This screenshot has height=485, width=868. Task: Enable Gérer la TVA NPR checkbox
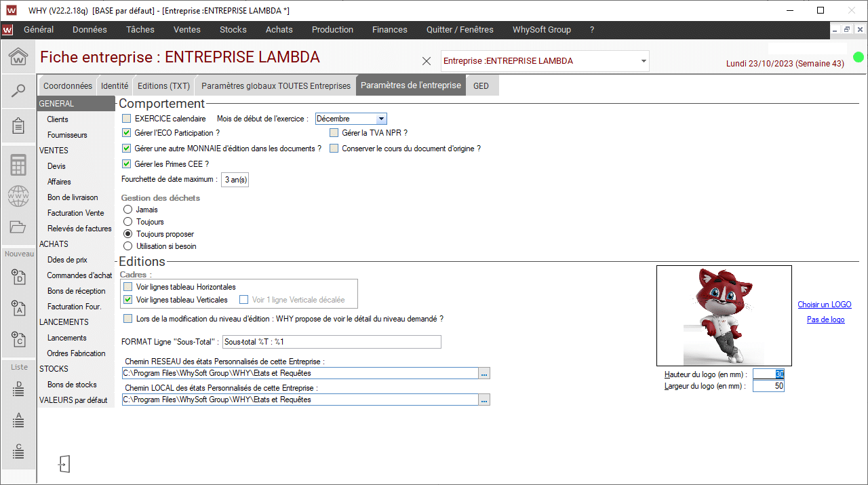click(334, 133)
